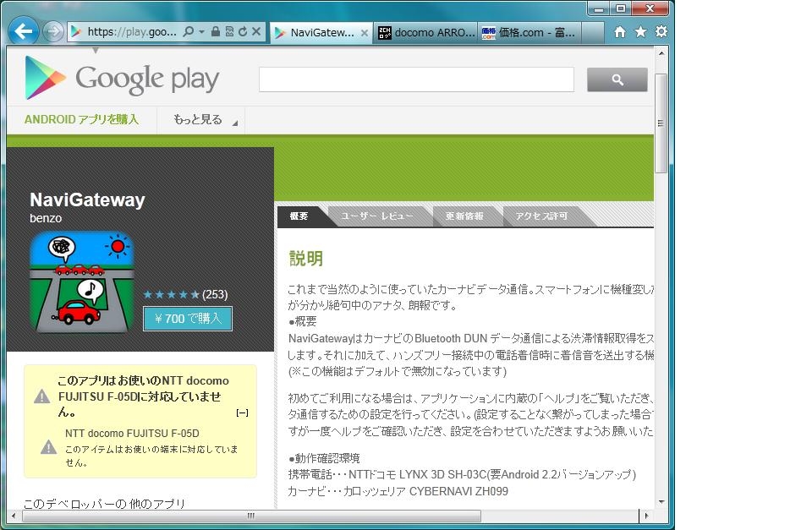This screenshot has height=530, width=812.
Task: Show security report via padlock icon
Action: (x=216, y=31)
